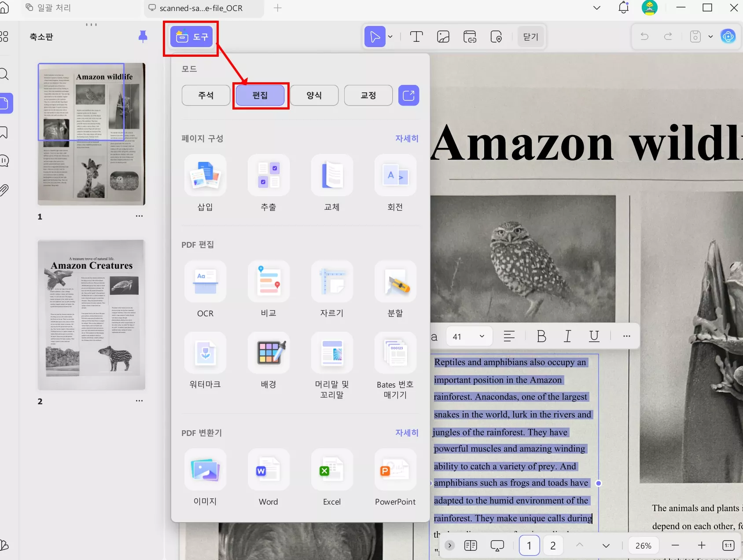The height and width of the screenshot is (560, 743).
Task: Expand the select tool dropdown arrow
Action: [389, 37]
